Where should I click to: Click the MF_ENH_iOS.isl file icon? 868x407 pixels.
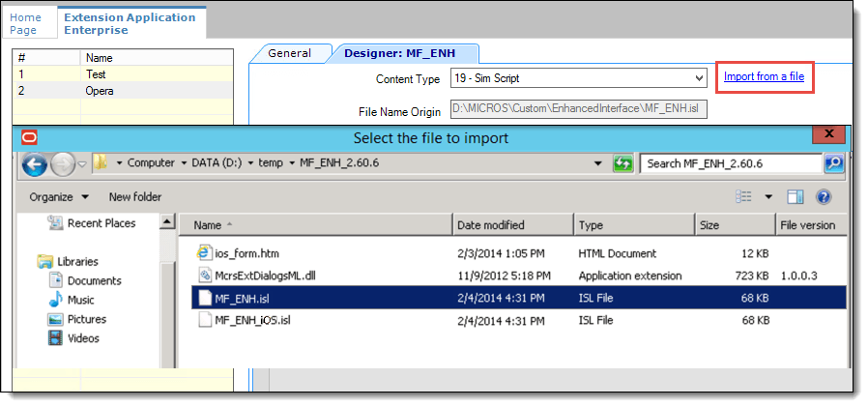coord(205,320)
